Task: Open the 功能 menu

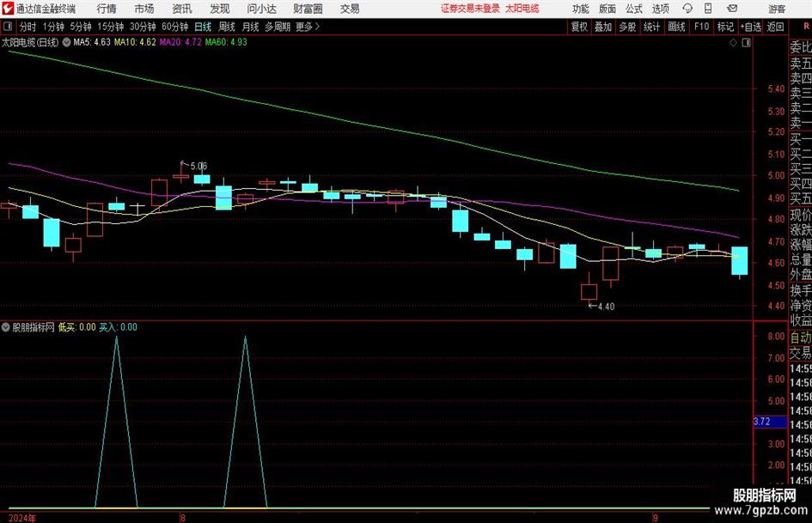Action: click(581, 9)
